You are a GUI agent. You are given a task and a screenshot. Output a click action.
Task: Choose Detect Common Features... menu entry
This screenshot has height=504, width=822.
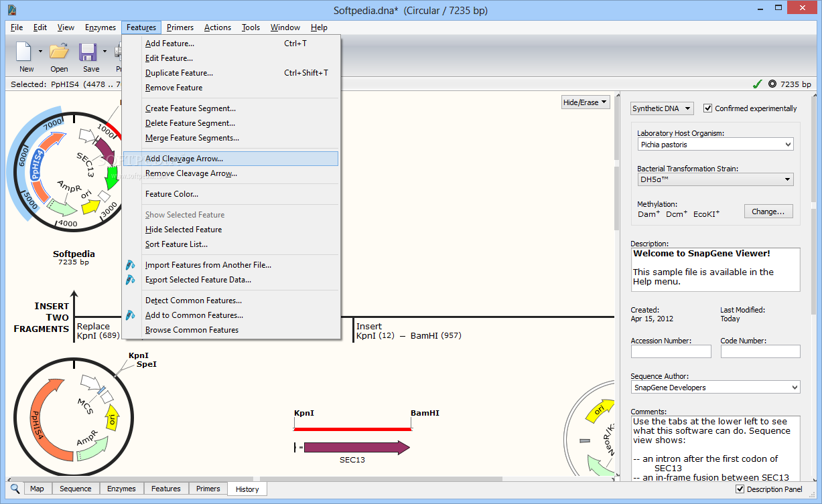[231, 301]
